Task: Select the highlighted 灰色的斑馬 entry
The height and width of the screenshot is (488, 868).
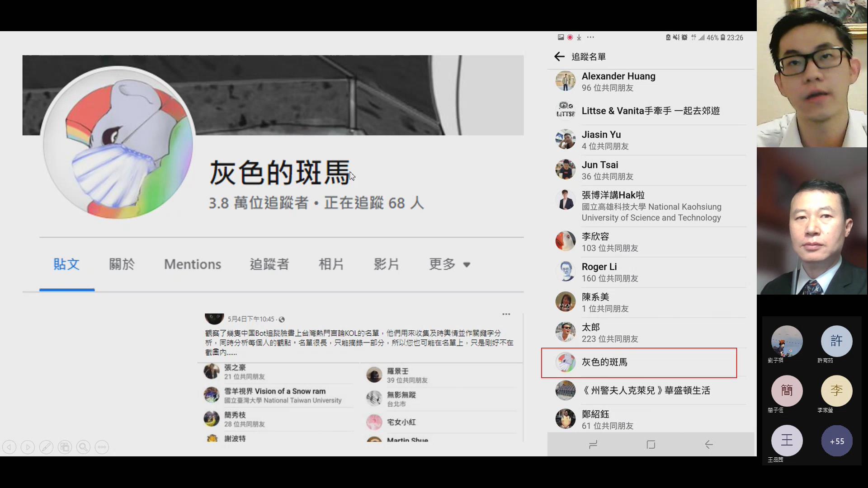Action: pyautogui.click(x=638, y=362)
